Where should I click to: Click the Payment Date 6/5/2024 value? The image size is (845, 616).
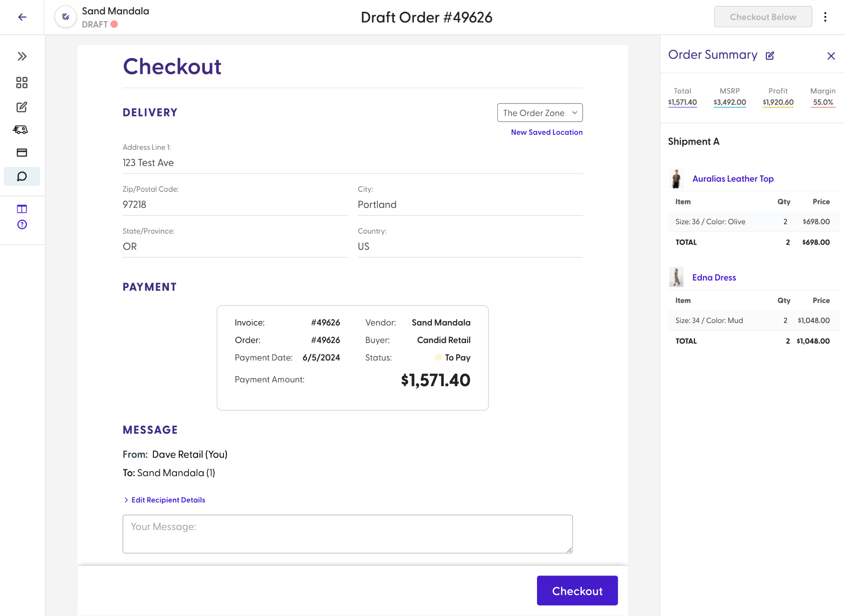click(x=321, y=357)
